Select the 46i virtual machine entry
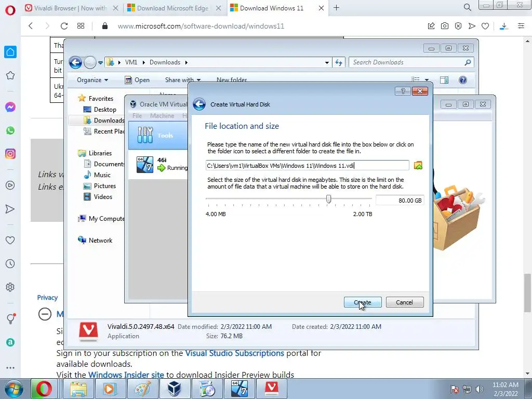Viewport: 532px width, 399px height. tap(158, 165)
